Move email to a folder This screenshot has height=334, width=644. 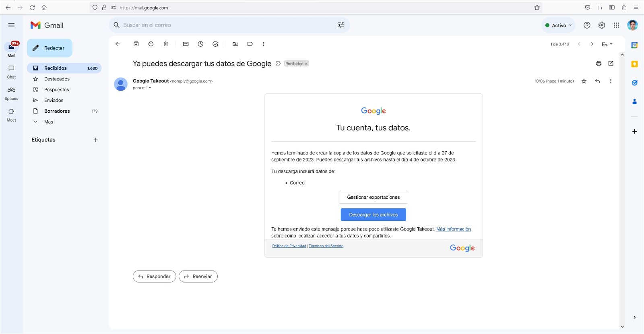point(235,44)
